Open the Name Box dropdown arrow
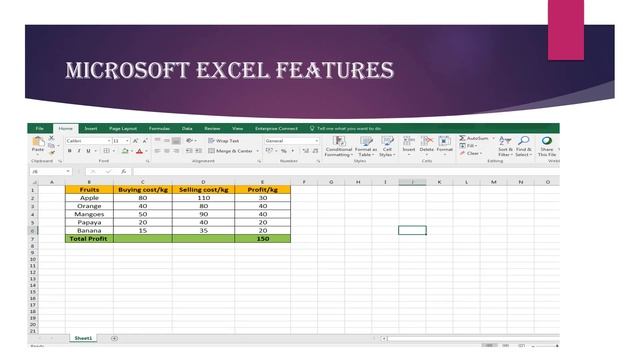 click(68, 171)
